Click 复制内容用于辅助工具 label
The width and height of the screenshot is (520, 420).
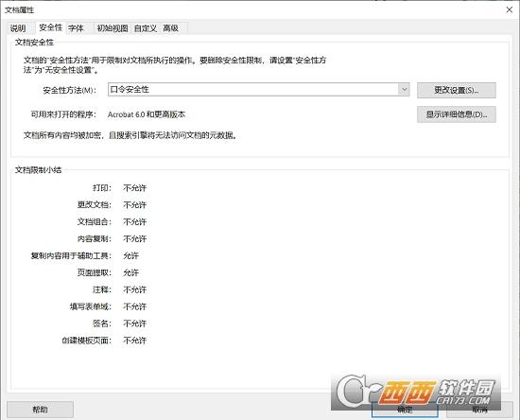click(71, 255)
